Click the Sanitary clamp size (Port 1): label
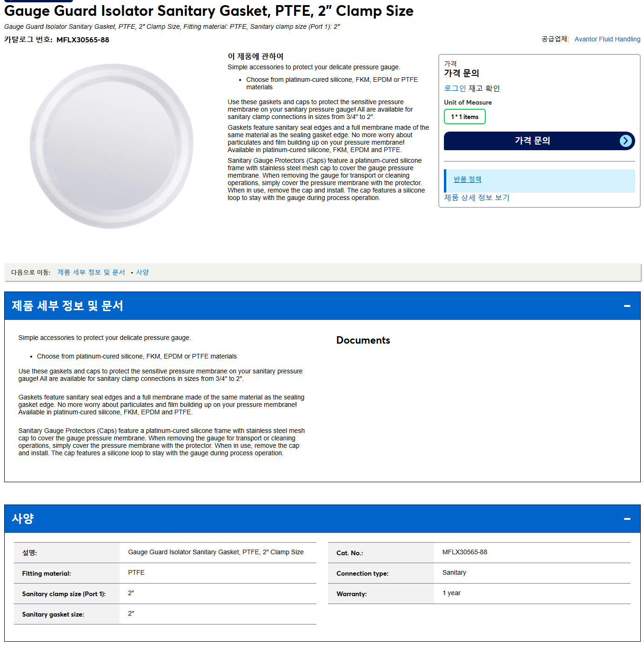The width and height of the screenshot is (644, 651). pyautogui.click(x=64, y=594)
